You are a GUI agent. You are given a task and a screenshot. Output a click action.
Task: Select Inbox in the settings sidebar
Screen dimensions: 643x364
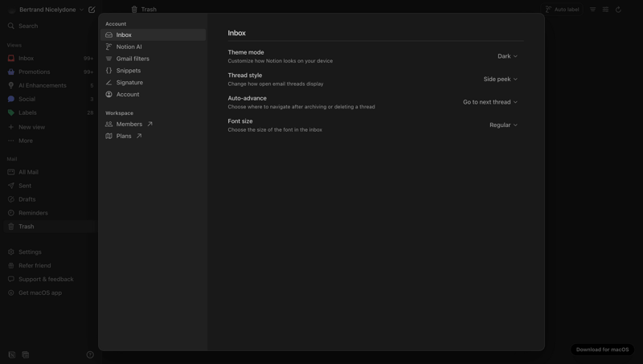(x=153, y=35)
